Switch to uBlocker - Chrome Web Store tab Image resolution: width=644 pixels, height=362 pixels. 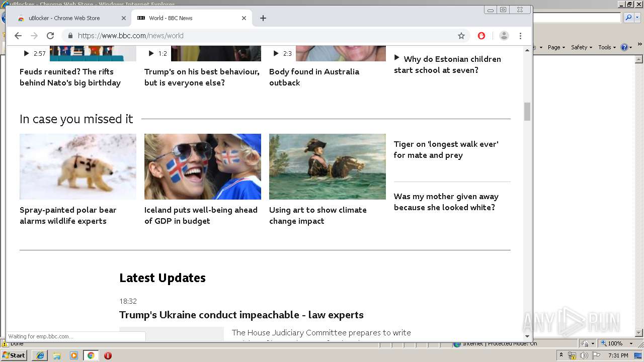[70, 18]
